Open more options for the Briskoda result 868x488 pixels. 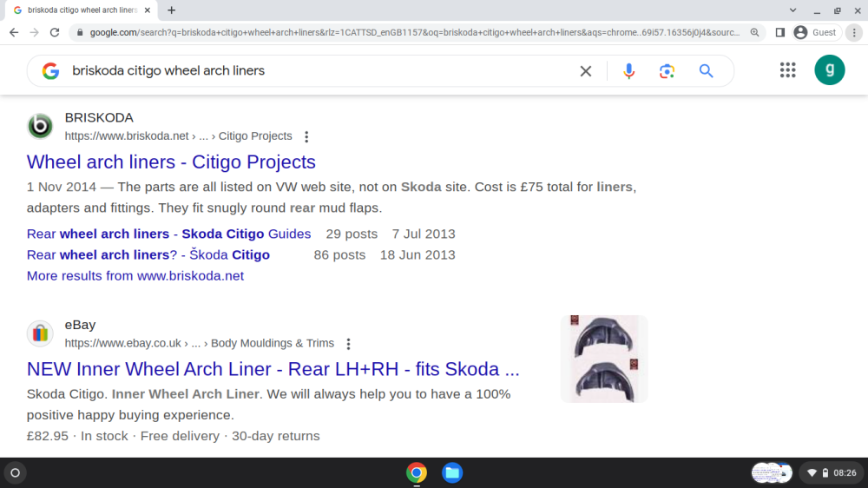tap(306, 136)
